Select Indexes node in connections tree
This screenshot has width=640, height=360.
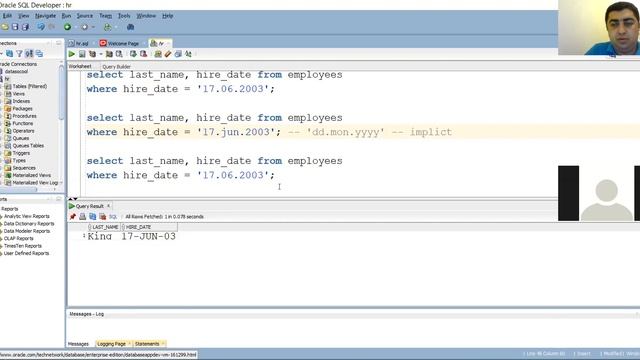point(21,101)
